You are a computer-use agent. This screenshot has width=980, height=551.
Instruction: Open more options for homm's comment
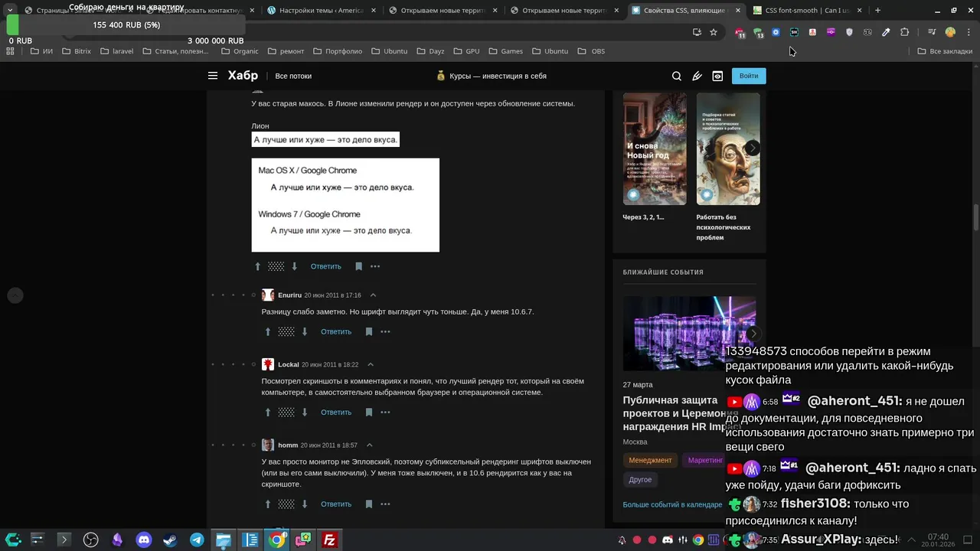[385, 504]
